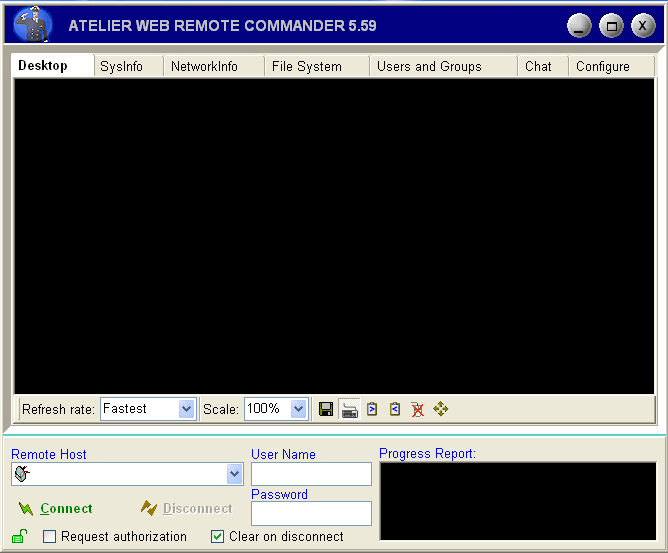
Task: Click the Disconnect button
Action: click(187, 508)
